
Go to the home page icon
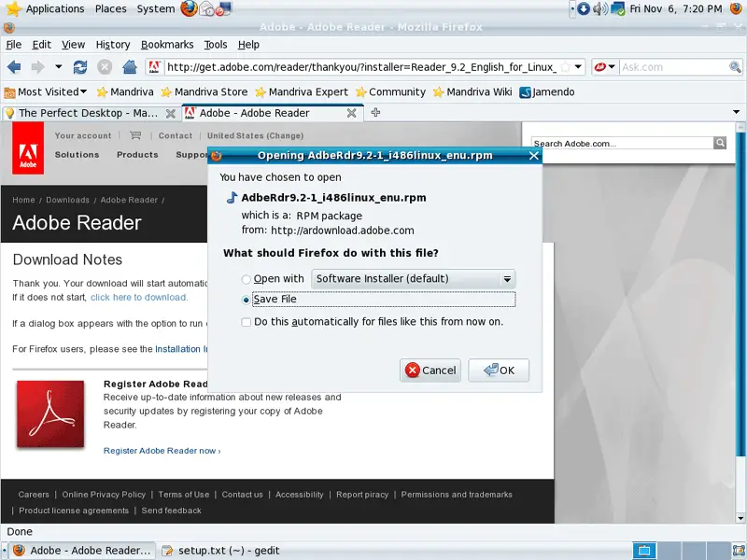tap(130, 67)
